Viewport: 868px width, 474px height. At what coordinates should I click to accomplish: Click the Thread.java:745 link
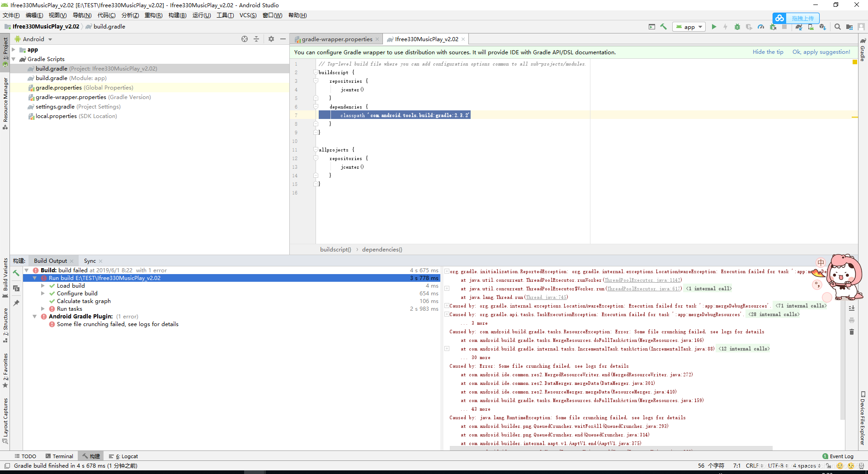point(546,298)
